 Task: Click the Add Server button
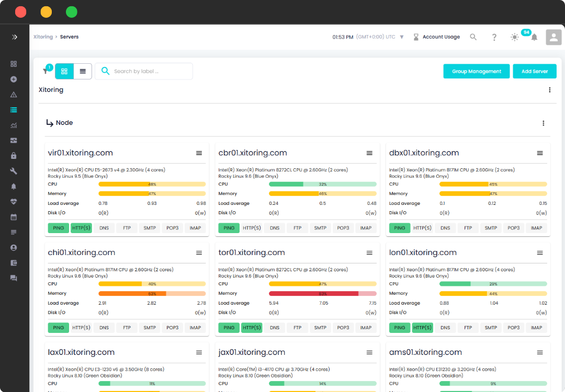pyautogui.click(x=534, y=71)
